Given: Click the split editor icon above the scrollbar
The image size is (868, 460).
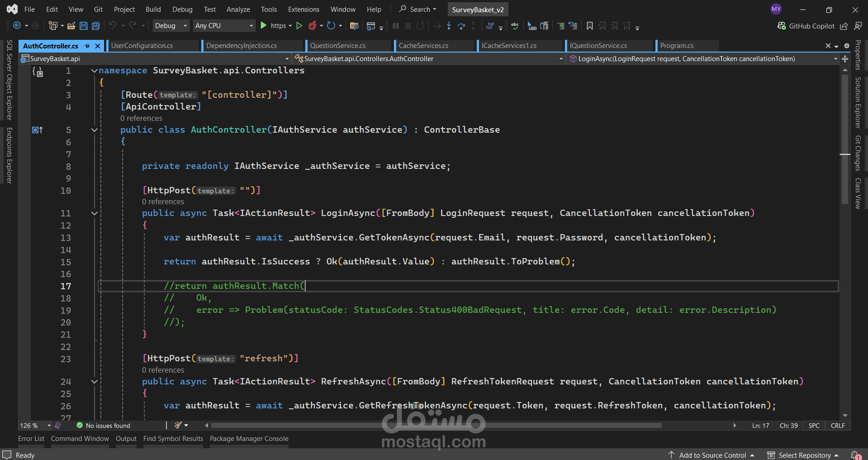Looking at the screenshot, I should 845,59.
